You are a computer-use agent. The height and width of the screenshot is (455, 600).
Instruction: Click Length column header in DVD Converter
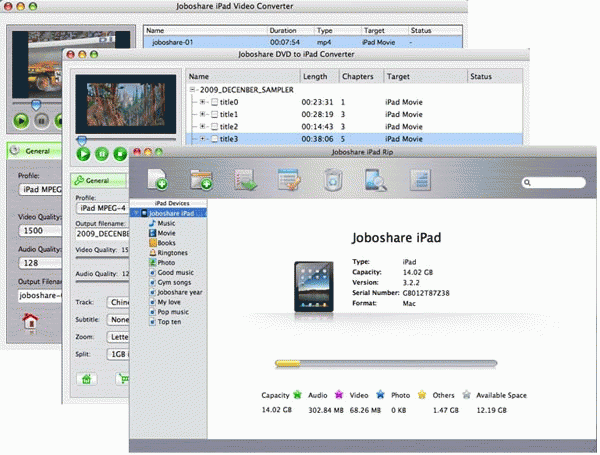click(319, 77)
